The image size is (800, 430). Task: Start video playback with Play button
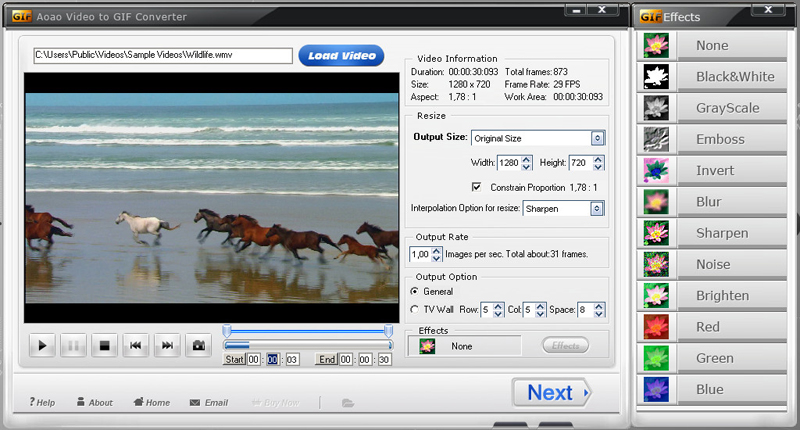tap(42, 346)
